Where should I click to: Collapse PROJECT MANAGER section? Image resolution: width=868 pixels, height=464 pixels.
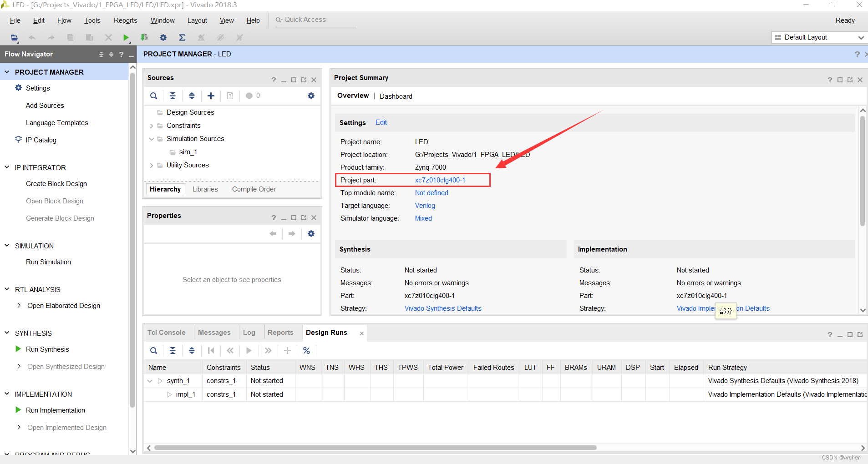pyautogui.click(x=7, y=72)
